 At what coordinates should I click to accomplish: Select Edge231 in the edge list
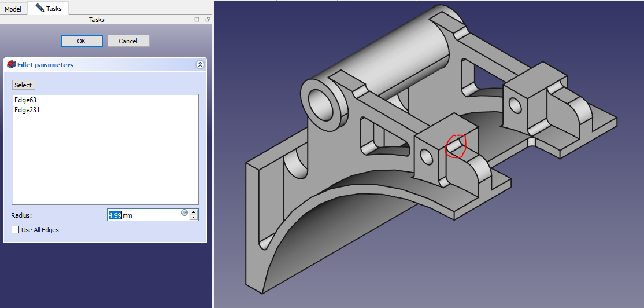(27, 109)
